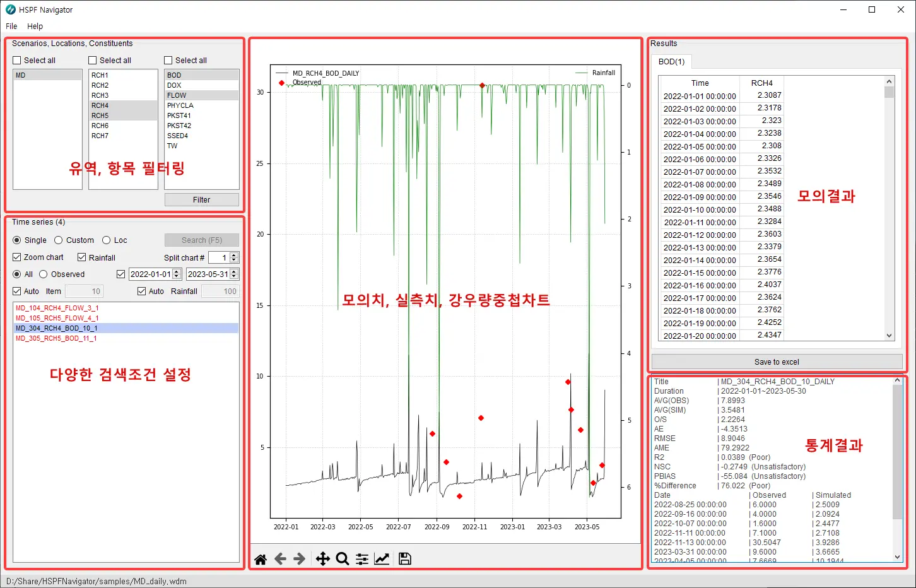Step up the start date 2022-01-01
This screenshot has width=916, height=588.
pyautogui.click(x=177, y=272)
